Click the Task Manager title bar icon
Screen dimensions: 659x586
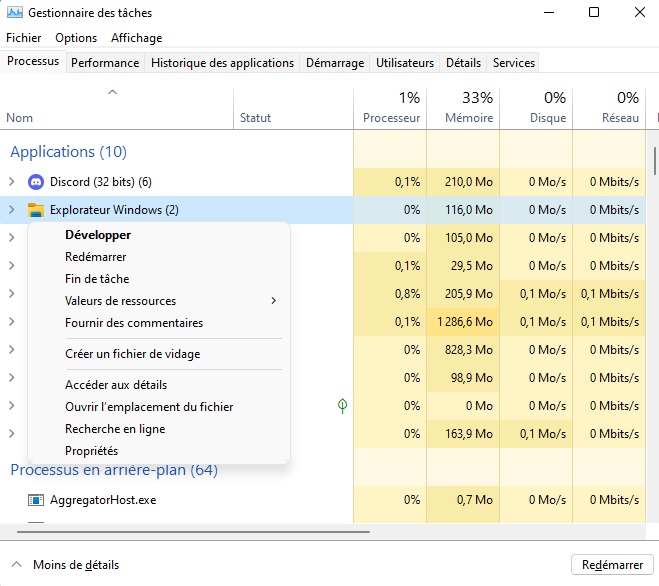tap(13, 13)
